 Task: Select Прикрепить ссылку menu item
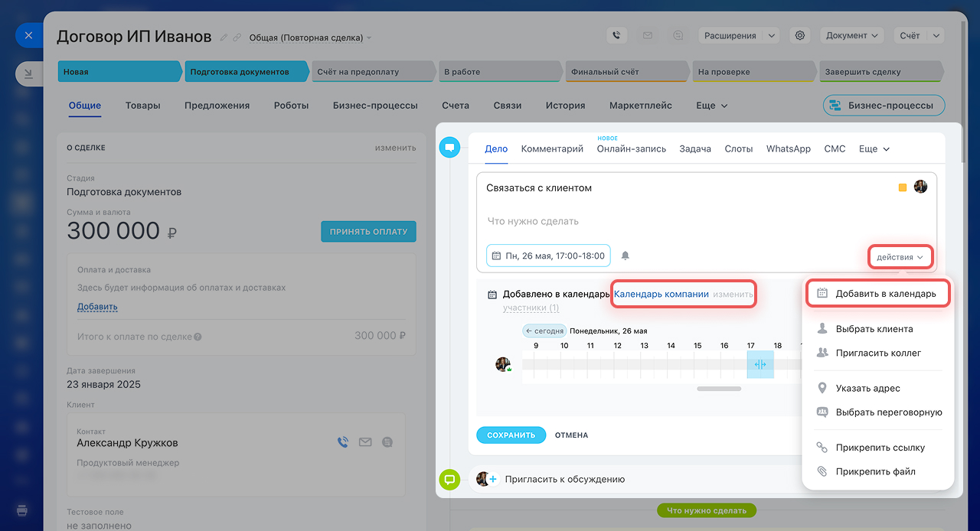[x=878, y=448]
